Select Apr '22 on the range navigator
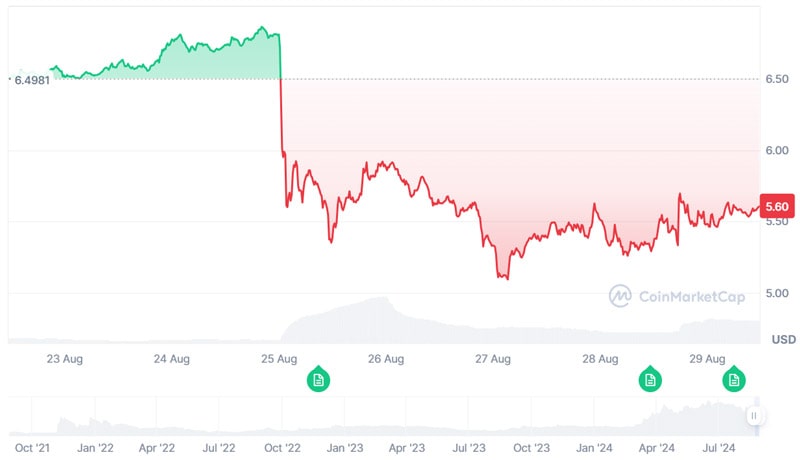 coord(156,449)
